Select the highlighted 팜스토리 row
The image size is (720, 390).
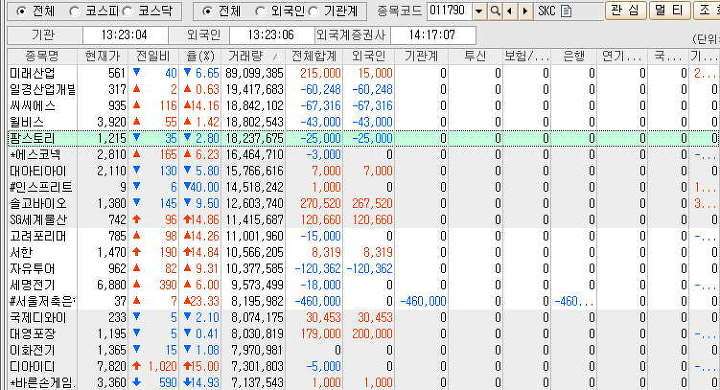point(363,138)
